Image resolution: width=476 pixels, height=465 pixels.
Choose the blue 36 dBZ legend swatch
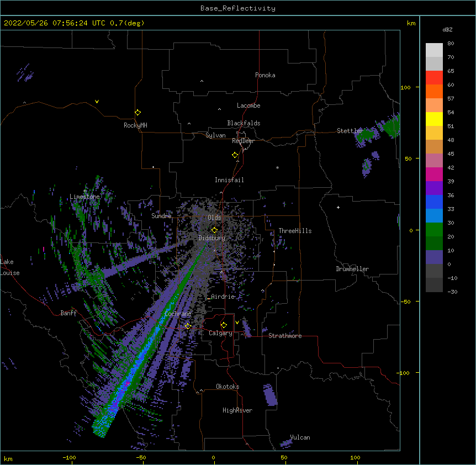tap(434, 202)
